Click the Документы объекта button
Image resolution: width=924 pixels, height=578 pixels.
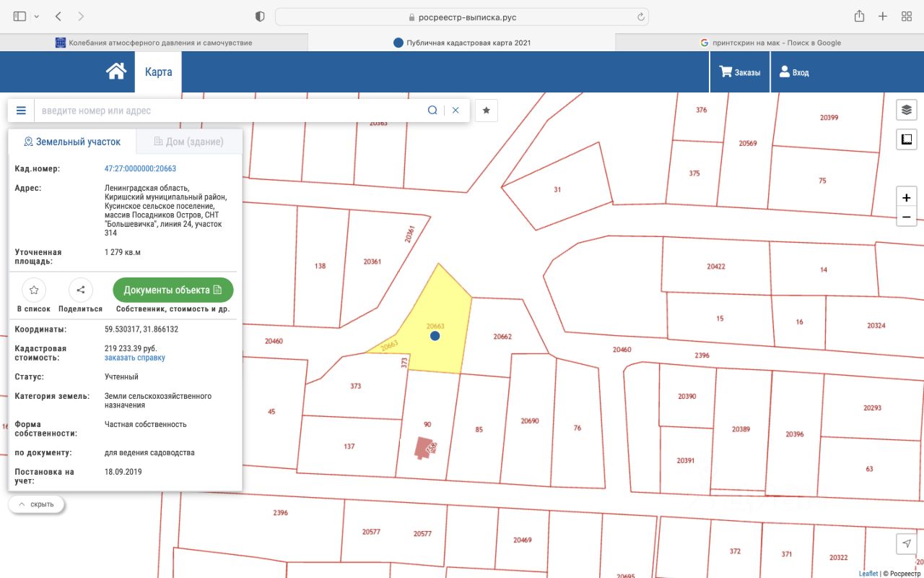pos(173,290)
